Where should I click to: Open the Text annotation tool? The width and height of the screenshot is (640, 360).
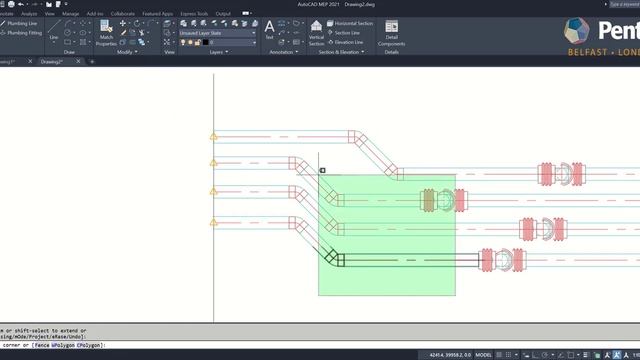click(x=269, y=29)
